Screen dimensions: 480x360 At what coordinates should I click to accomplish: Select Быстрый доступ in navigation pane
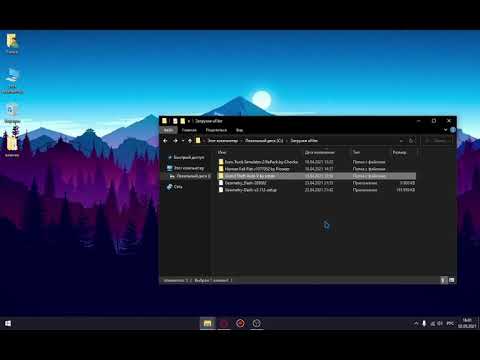pyautogui.click(x=189, y=157)
